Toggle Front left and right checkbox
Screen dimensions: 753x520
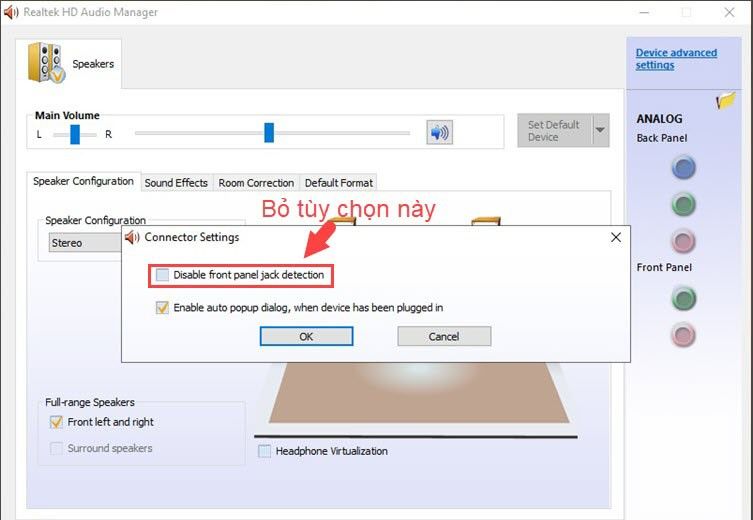point(57,422)
